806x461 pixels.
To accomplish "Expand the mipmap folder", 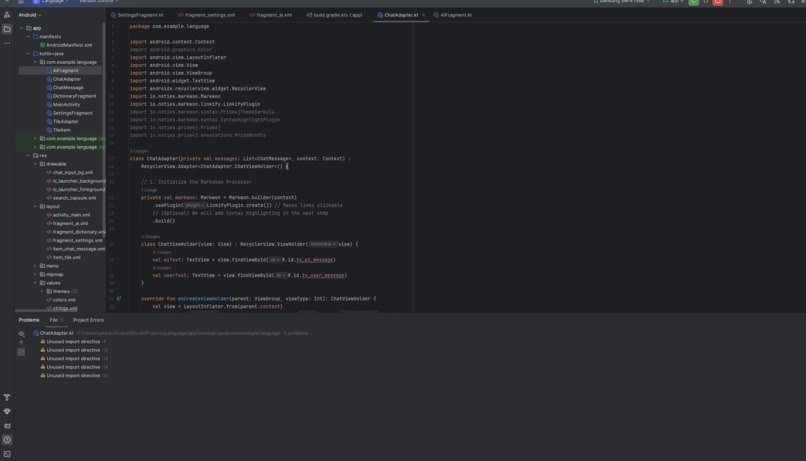I will (35, 274).
